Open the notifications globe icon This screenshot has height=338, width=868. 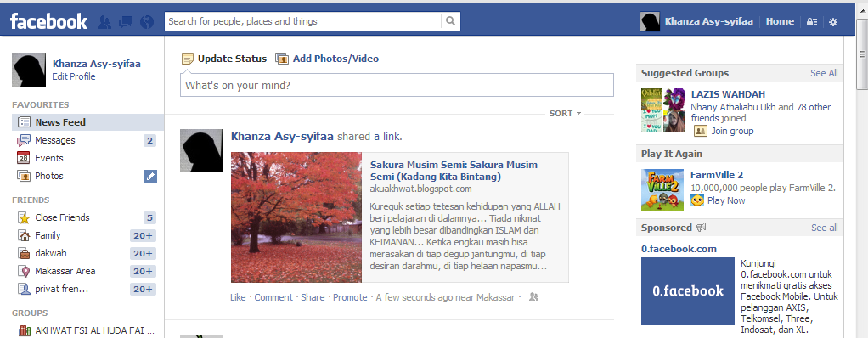(x=147, y=21)
